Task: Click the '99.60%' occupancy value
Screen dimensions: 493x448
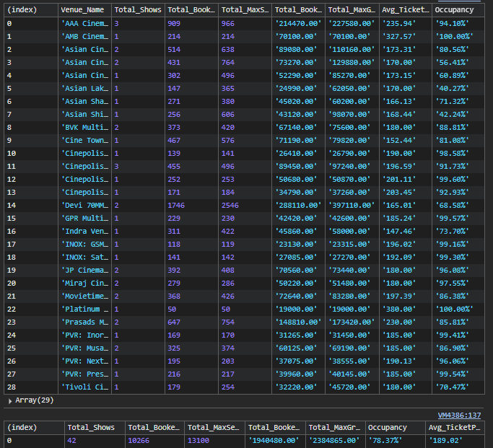Action: point(452,180)
